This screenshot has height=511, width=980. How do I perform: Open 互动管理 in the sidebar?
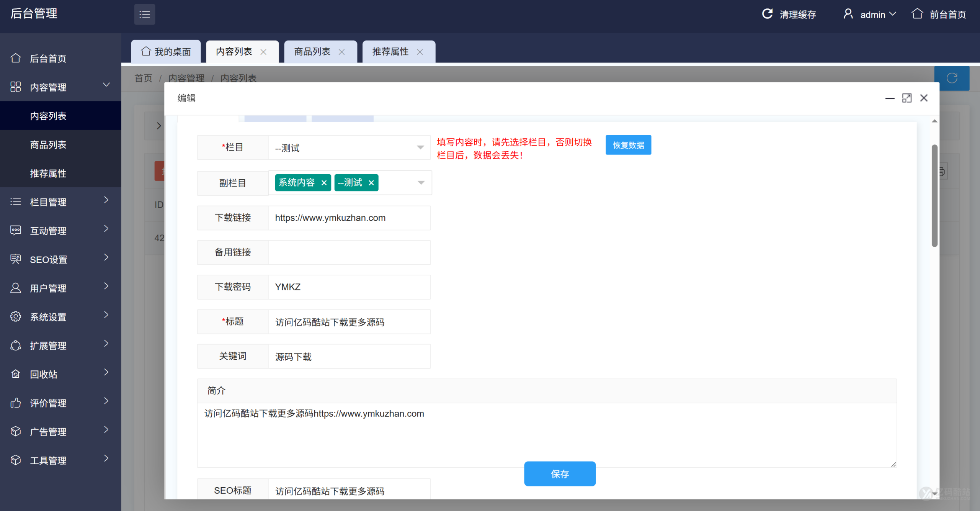click(47, 231)
